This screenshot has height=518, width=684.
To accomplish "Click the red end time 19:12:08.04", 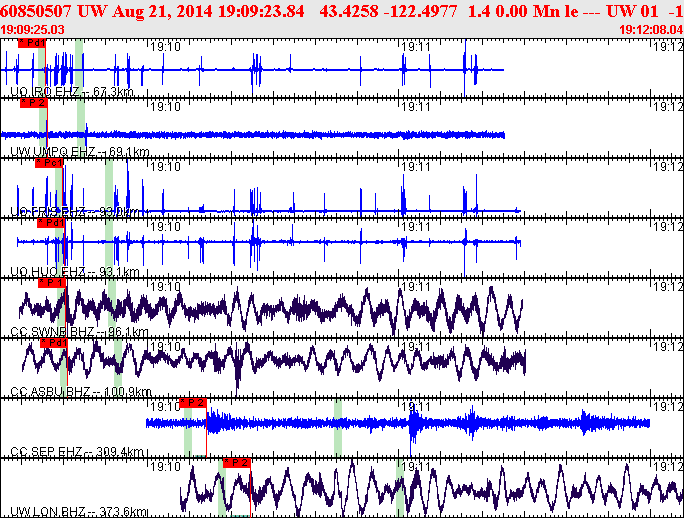I will [651, 30].
